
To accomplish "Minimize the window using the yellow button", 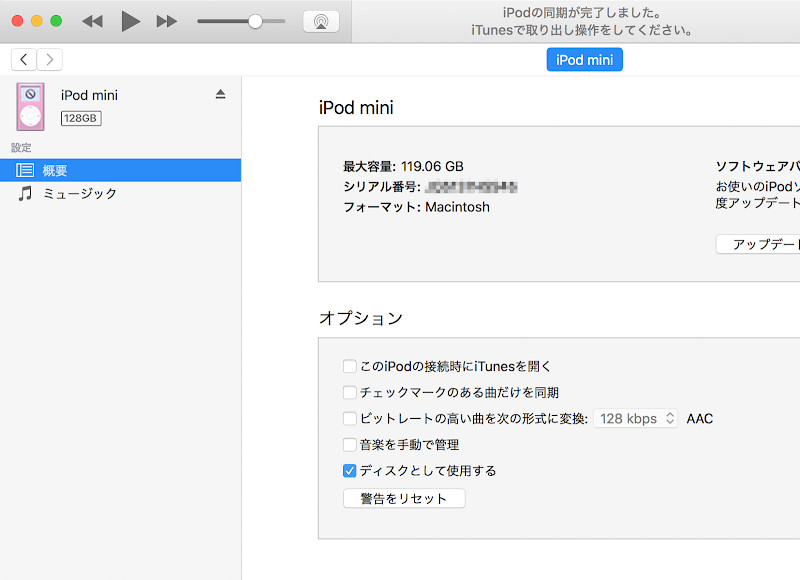I will [37, 21].
